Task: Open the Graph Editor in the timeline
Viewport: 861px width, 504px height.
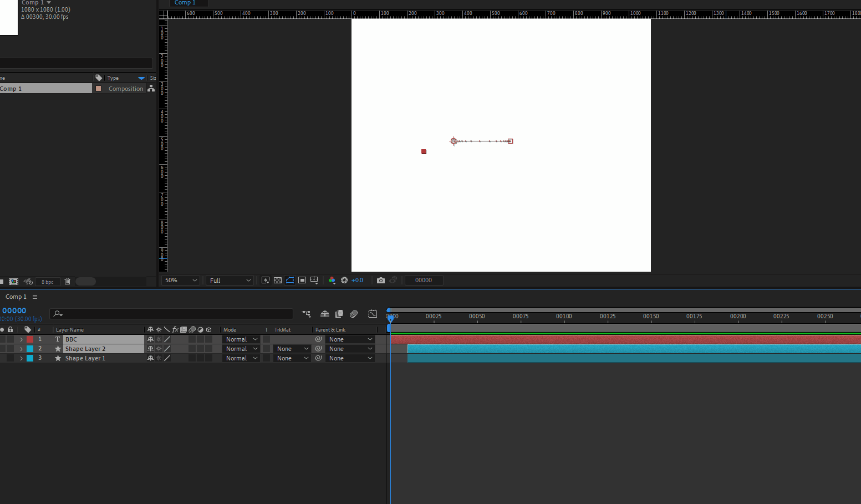Action: point(373,314)
